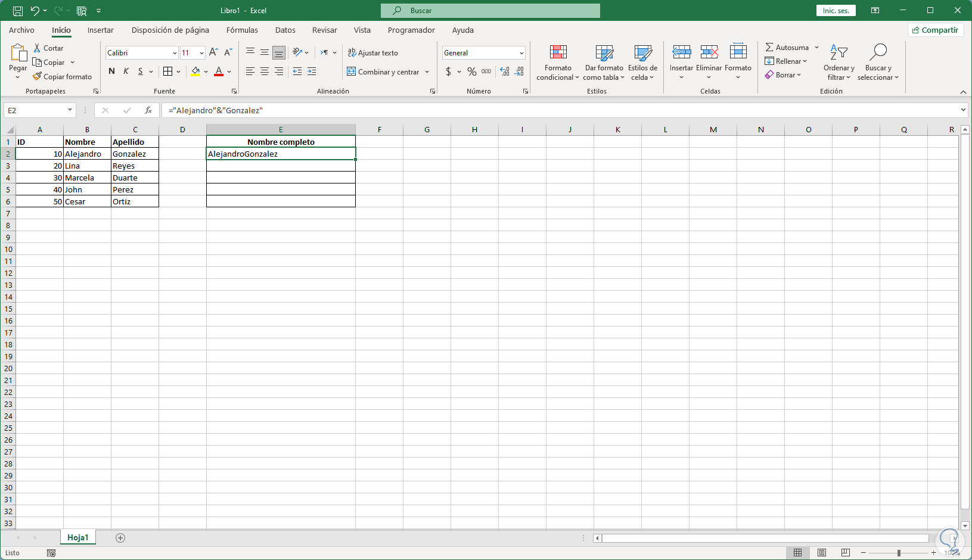Click Inic. ses. sign-in button
Viewport: 972px width, 560px height.
tap(836, 11)
